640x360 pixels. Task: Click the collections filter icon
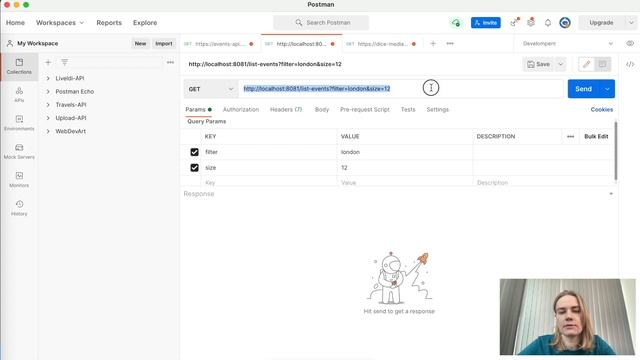(64, 62)
